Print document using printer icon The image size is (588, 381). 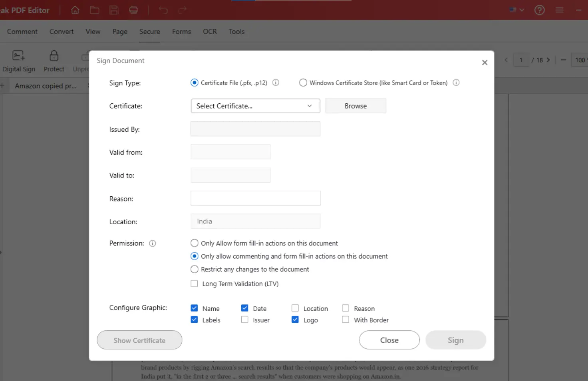[133, 10]
